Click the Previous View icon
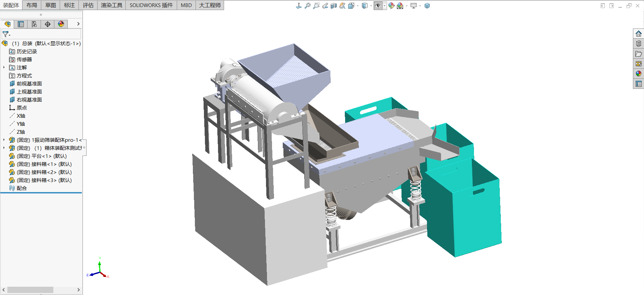644x295 pixels. coord(325,6)
